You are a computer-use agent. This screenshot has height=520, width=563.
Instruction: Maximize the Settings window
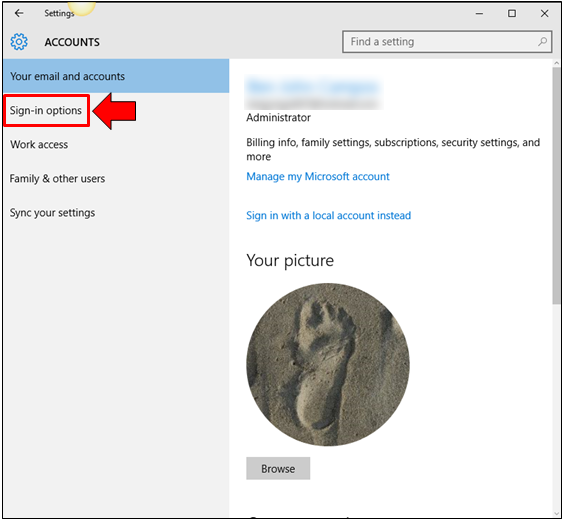[512, 14]
